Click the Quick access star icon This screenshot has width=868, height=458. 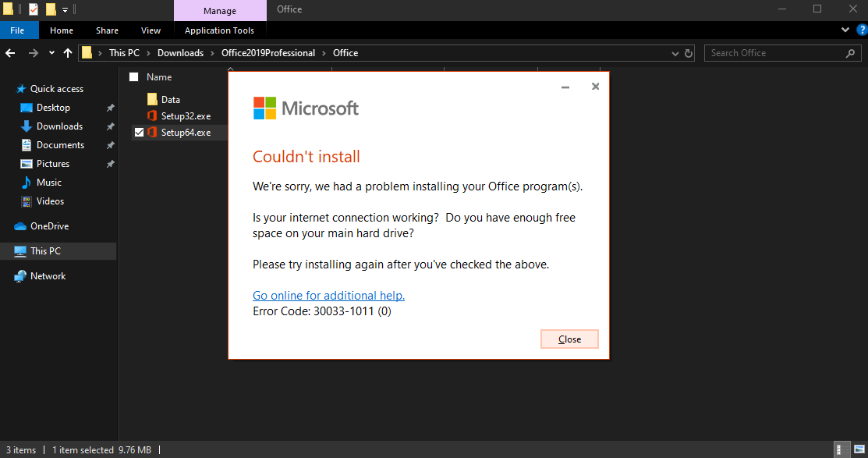21,89
